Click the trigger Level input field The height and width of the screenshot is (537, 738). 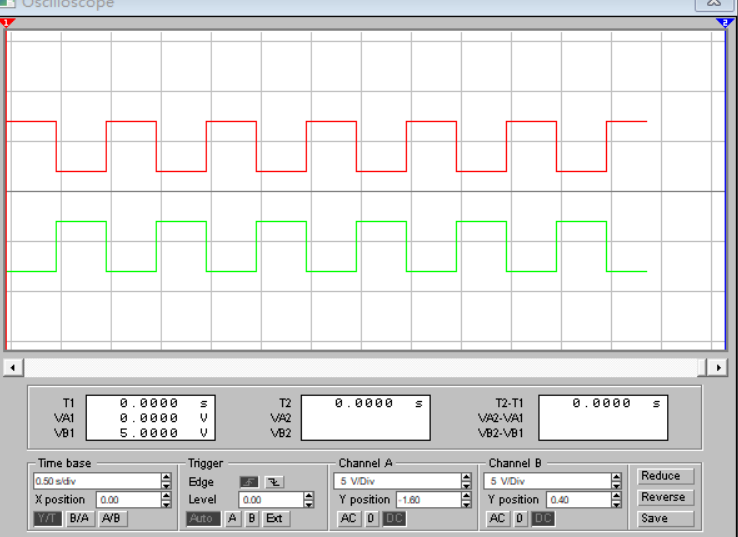268,499
